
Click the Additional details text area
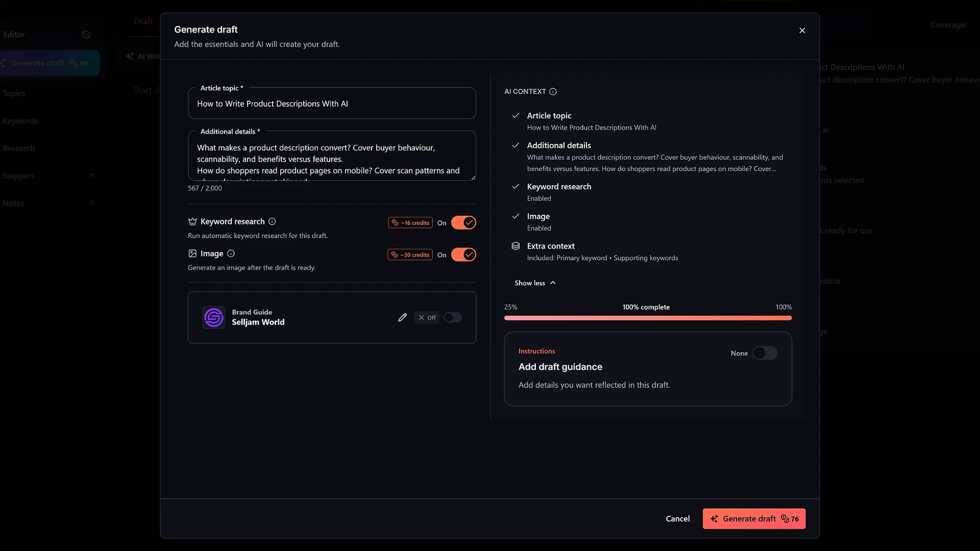pyautogui.click(x=332, y=156)
